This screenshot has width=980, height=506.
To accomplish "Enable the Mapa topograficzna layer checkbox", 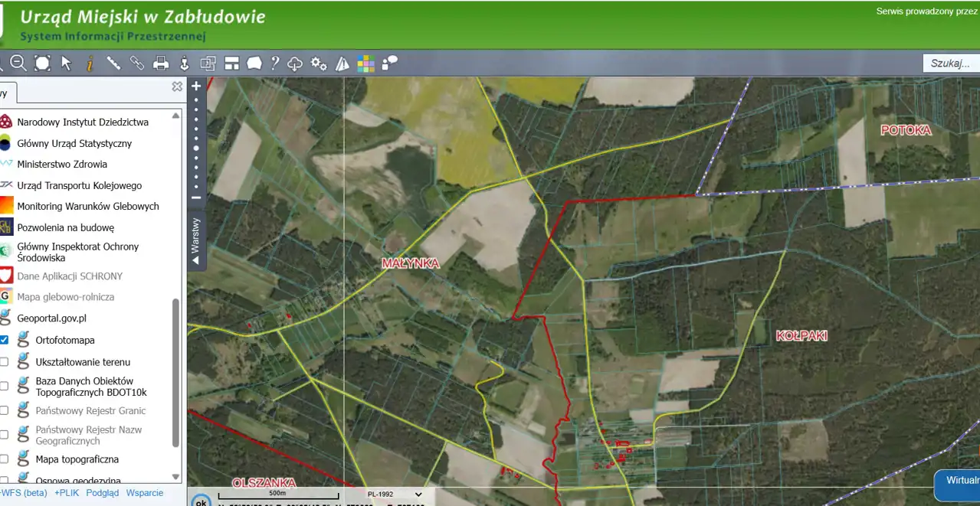I will point(5,459).
